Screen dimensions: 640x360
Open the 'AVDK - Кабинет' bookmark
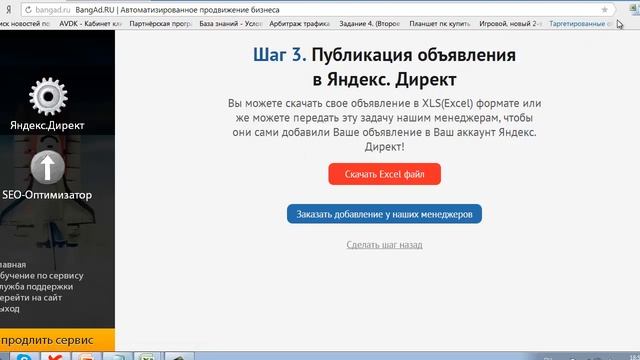[90, 24]
